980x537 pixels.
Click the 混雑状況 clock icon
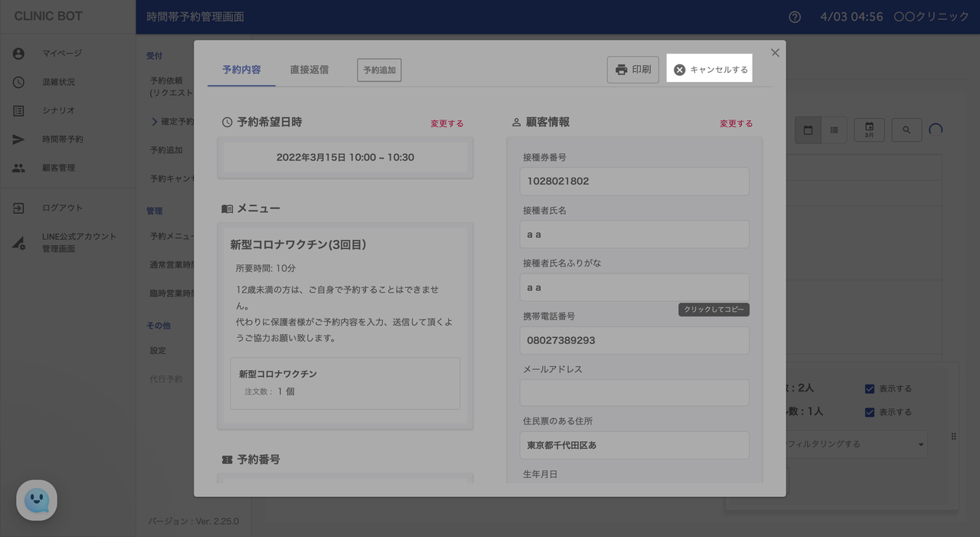point(18,82)
